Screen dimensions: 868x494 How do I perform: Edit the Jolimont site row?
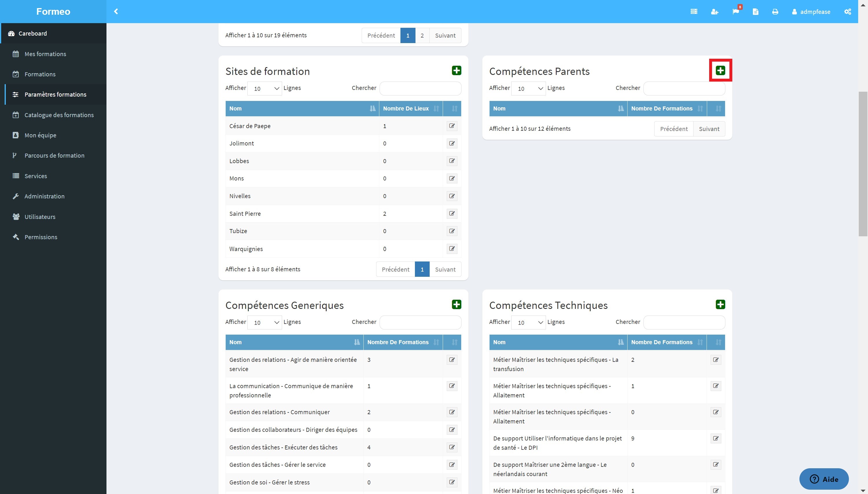tap(452, 143)
